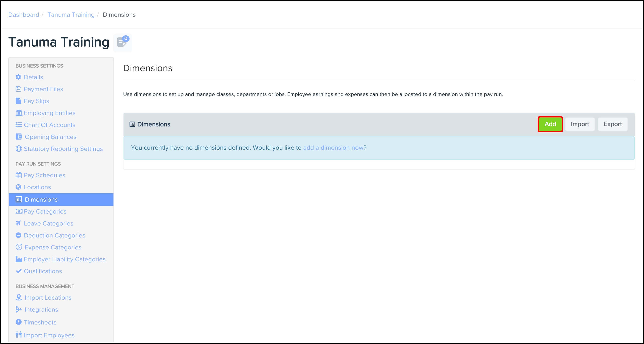Click the Export button
This screenshot has width=644, height=344.
click(x=613, y=124)
